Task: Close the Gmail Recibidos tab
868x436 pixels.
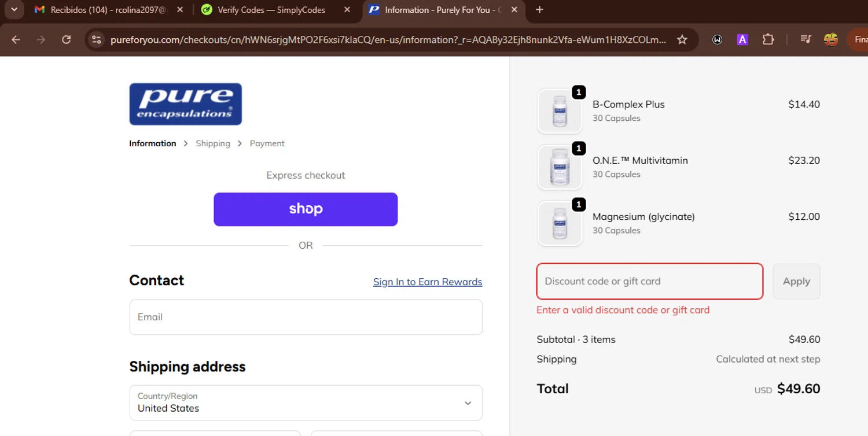Action: [x=180, y=10]
